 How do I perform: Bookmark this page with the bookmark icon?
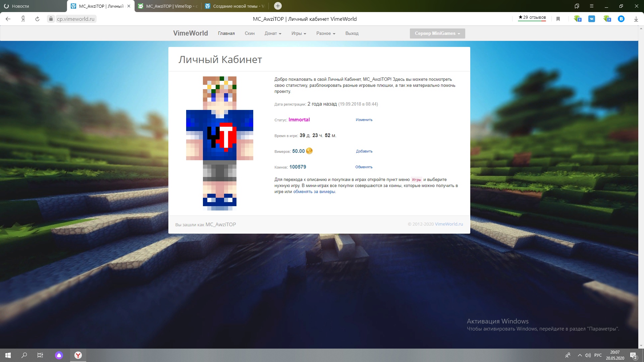(x=558, y=19)
